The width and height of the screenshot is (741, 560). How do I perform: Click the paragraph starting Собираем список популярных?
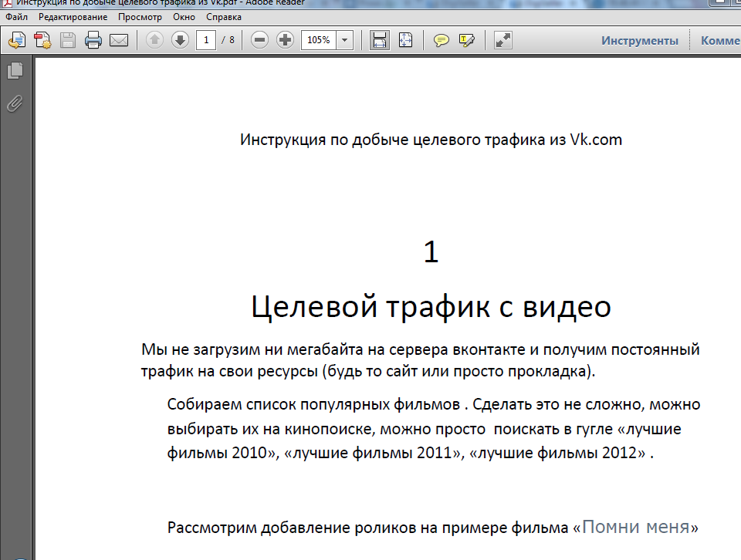tap(434, 429)
